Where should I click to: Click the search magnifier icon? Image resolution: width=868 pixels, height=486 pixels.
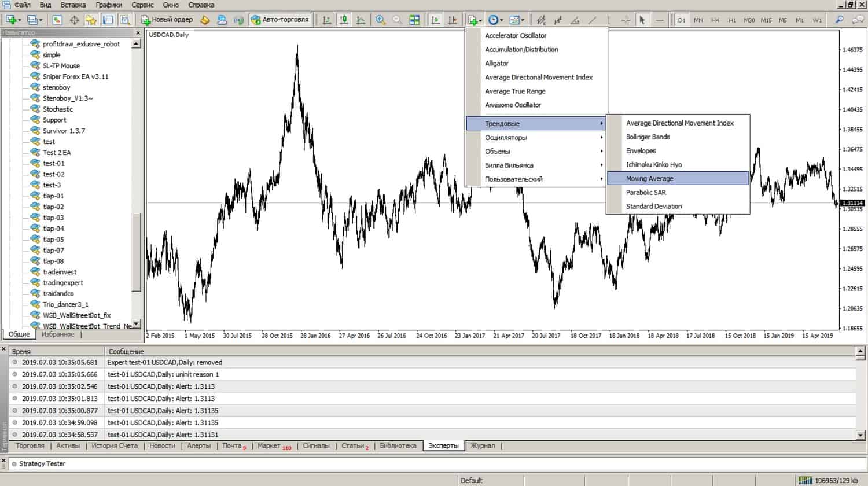[x=839, y=20]
